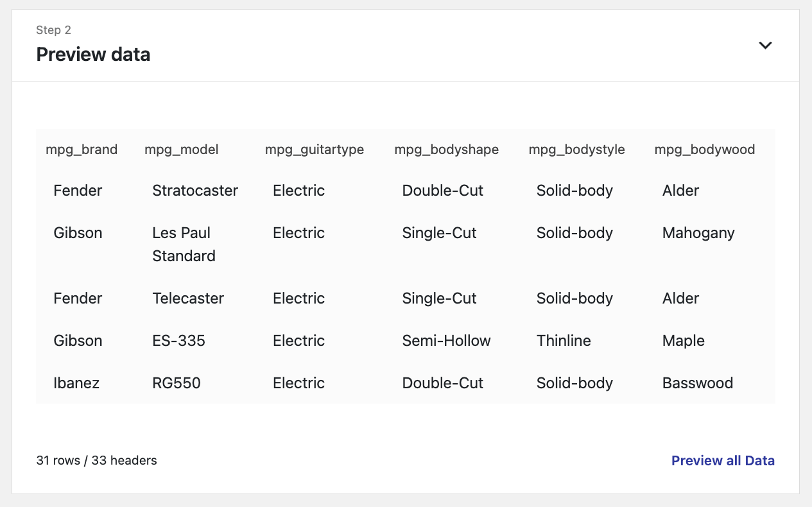Click the 31 rows / 33 headers summary
Image resolution: width=812 pixels, height=507 pixels.
(97, 460)
